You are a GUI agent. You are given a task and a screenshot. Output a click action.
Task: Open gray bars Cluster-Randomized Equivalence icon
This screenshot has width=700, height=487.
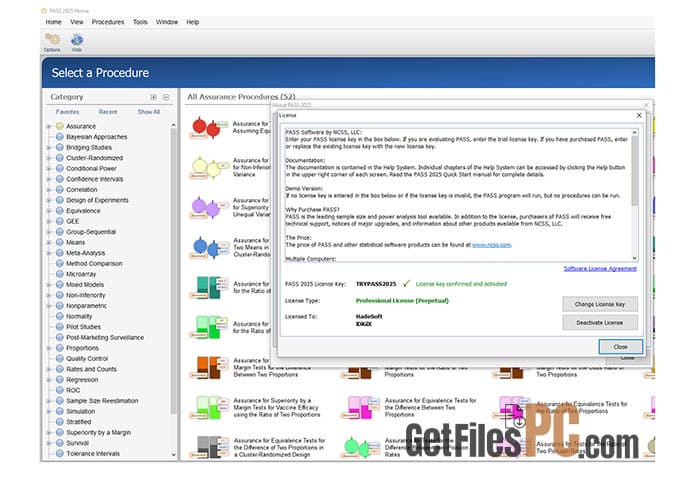pyautogui.click(x=208, y=447)
